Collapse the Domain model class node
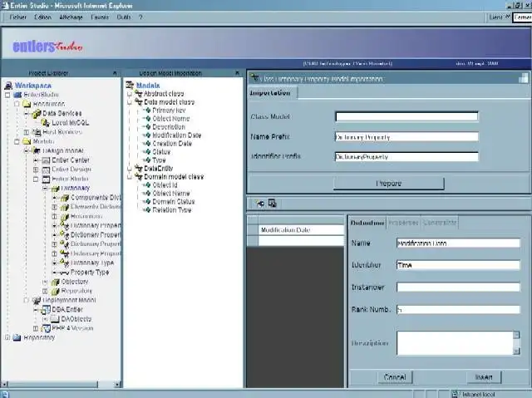Screen dimensions: 532x398 coord(130,177)
